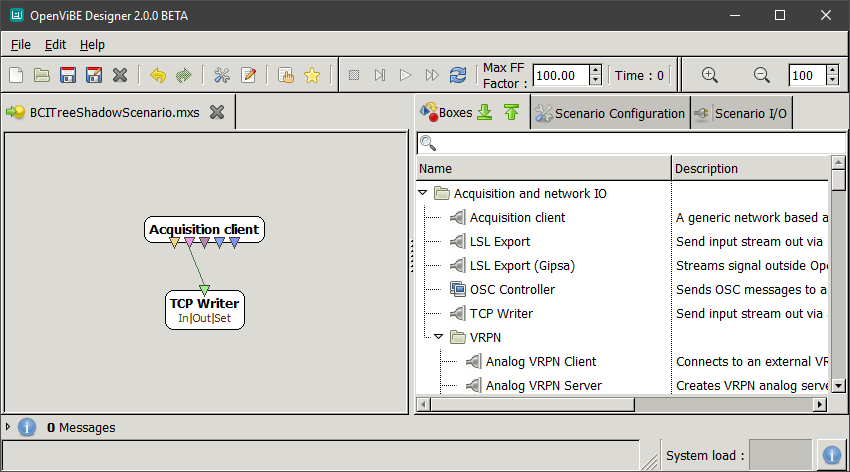The width and height of the screenshot is (850, 472).
Task: Decrease the zoom percentage spinner
Action: (833, 80)
